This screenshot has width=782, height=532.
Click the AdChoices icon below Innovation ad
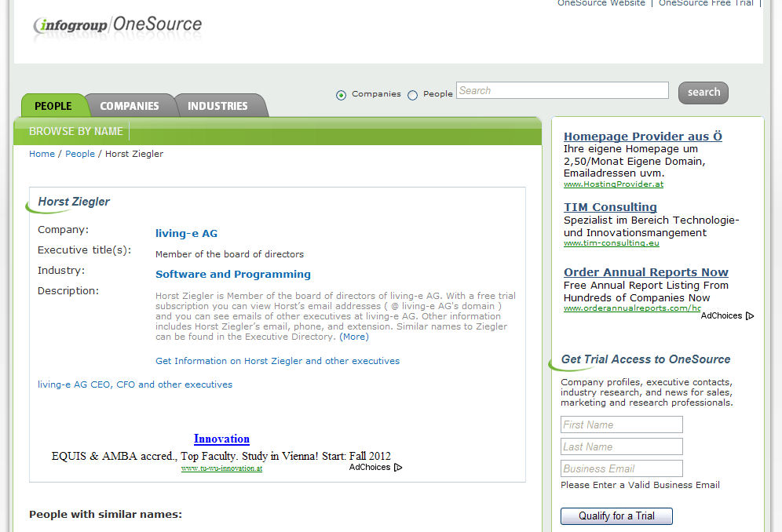398,467
